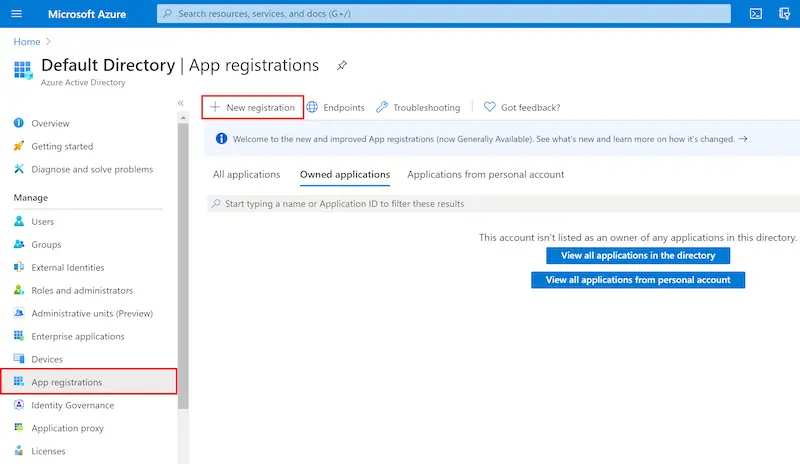Open Directory and subscription filter icon

pyautogui.click(x=784, y=14)
